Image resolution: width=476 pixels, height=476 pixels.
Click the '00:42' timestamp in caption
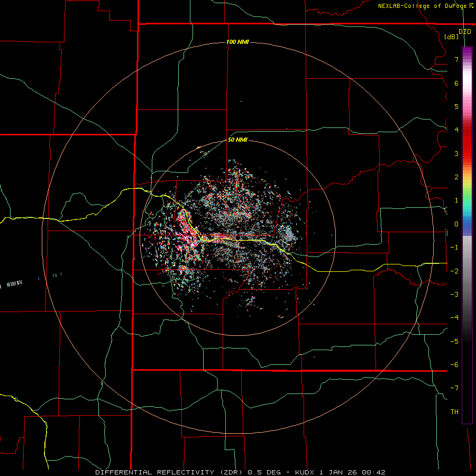point(375,472)
